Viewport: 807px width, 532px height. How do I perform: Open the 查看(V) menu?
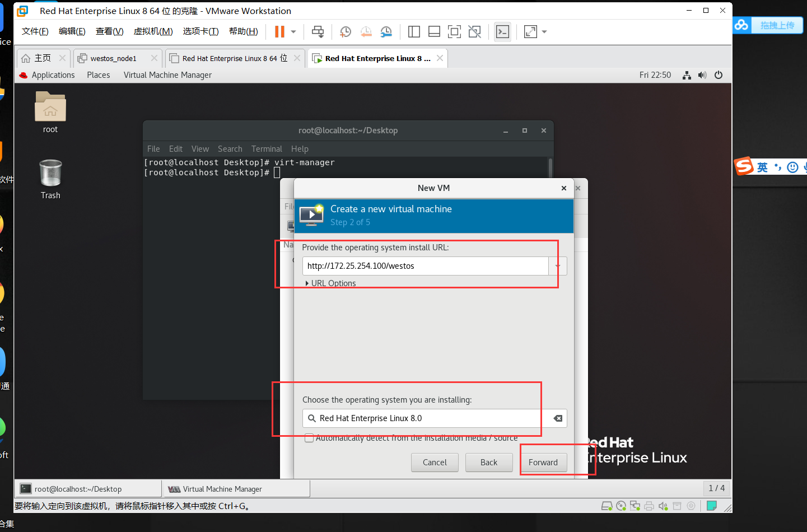pyautogui.click(x=109, y=31)
